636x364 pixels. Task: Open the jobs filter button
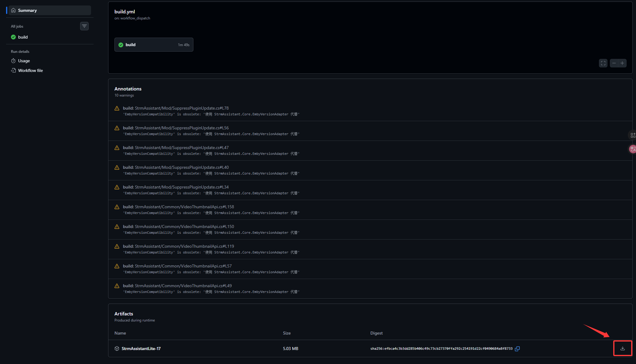point(84,26)
